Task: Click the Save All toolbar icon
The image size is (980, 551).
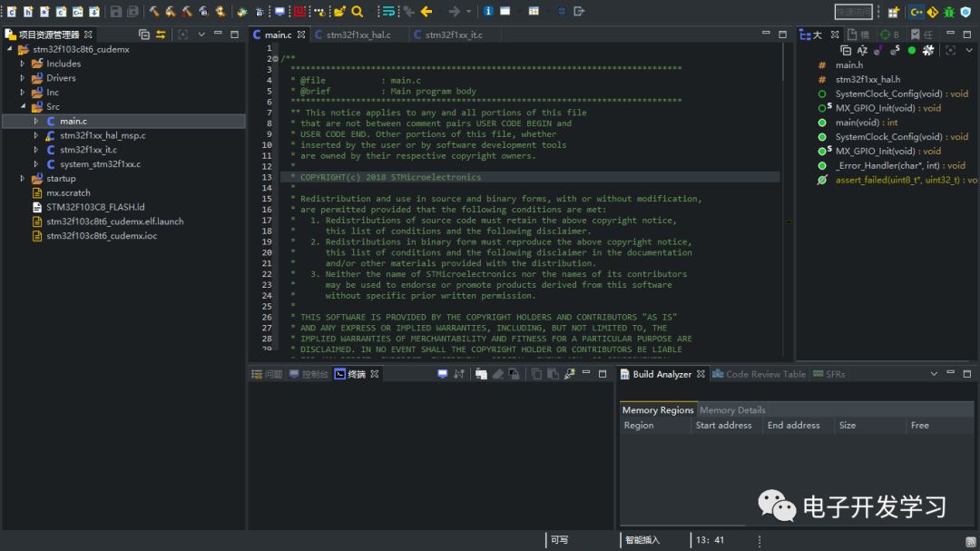Action: 132,11
